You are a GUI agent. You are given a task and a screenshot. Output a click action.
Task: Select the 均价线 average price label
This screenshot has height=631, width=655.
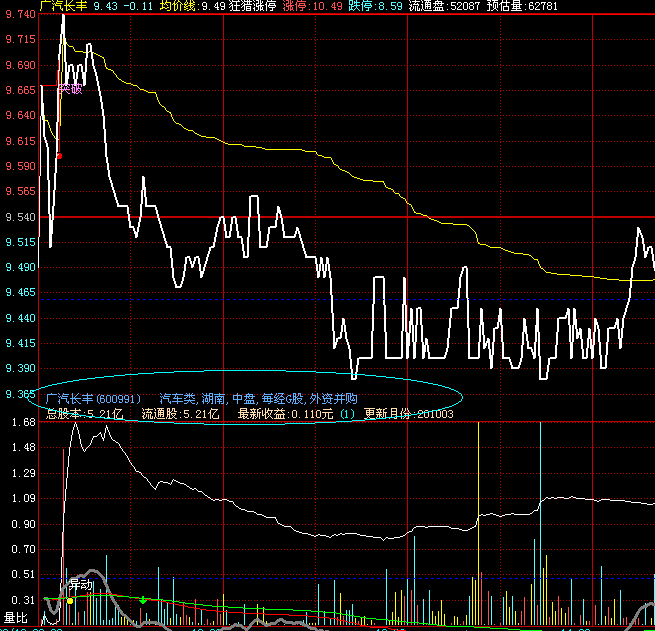179,6
